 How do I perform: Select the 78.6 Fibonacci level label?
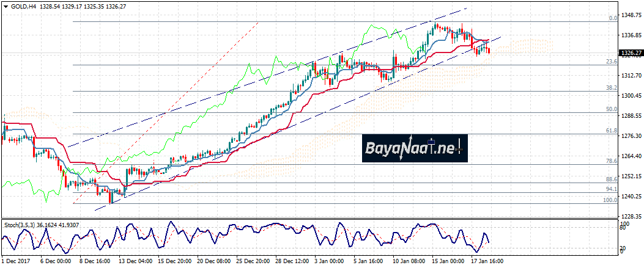(610, 161)
